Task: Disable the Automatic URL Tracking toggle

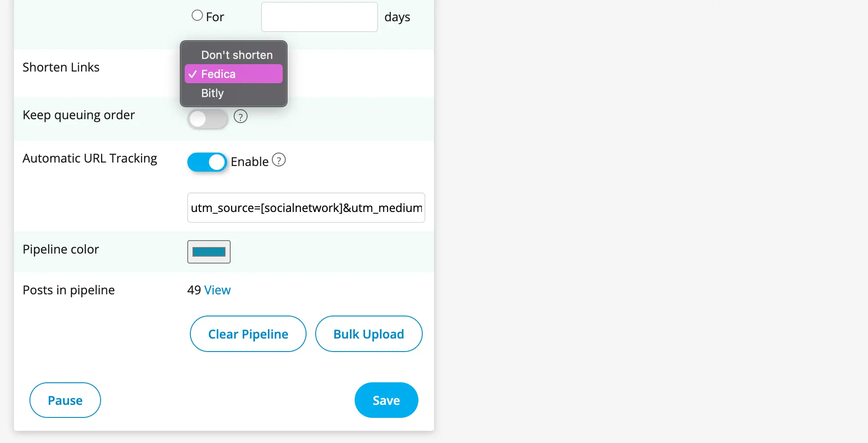Action: pos(207,162)
